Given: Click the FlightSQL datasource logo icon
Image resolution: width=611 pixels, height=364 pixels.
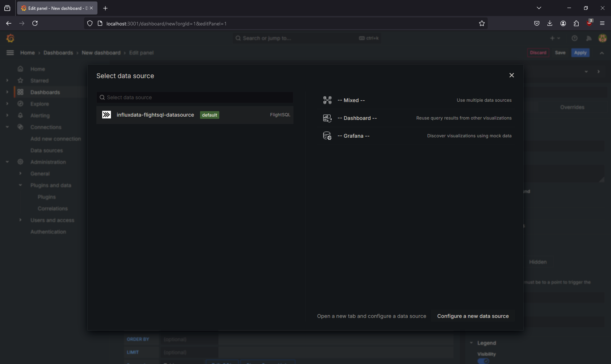Looking at the screenshot, I should tap(107, 115).
